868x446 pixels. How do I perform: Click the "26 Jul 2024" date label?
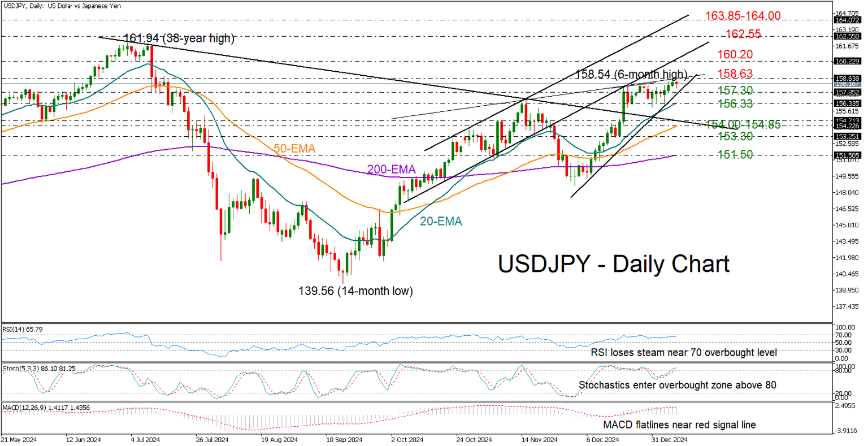[212, 439]
